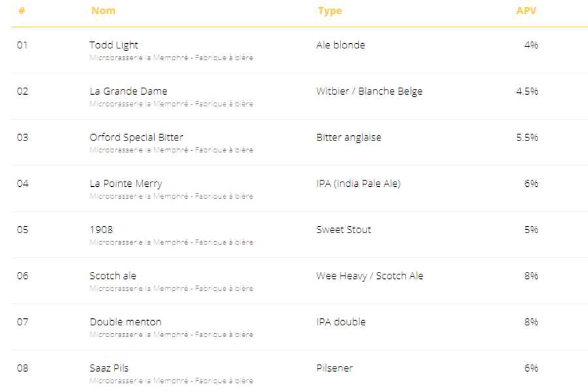Select the # column header
The height and width of the screenshot is (392, 588).
pos(22,10)
